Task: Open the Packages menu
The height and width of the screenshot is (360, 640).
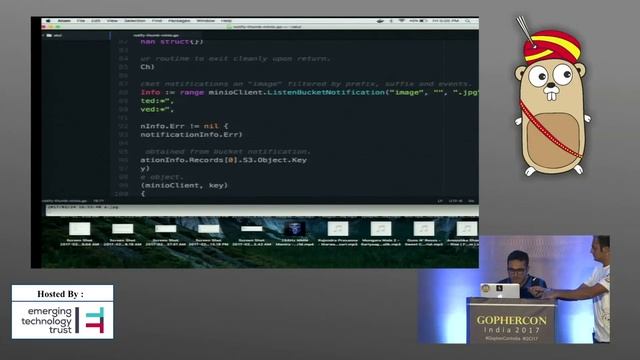Action: tap(179, 20)
